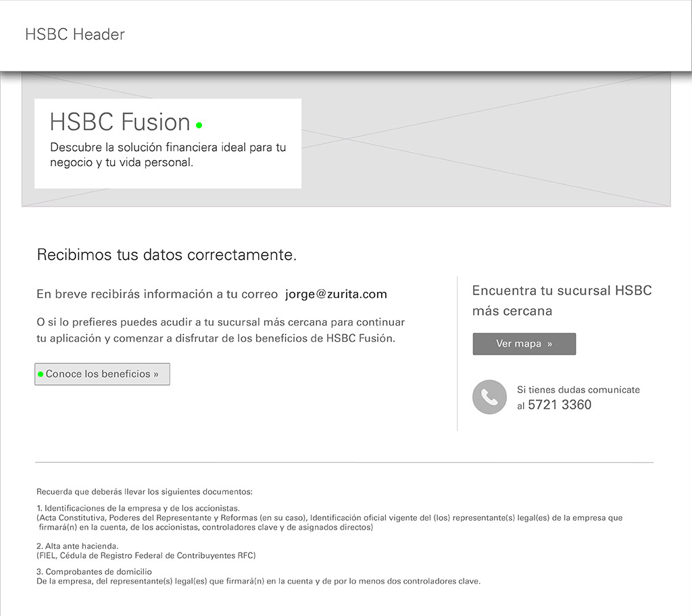Click the 'Encuentra tu sucursal HSBC más cercana' heading
This screenshot has width=692, height=616.
click(x=562, y=301)
